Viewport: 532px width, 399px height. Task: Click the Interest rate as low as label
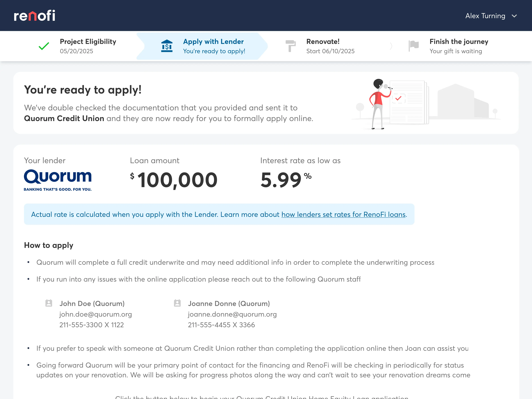[x=300, y=161]
